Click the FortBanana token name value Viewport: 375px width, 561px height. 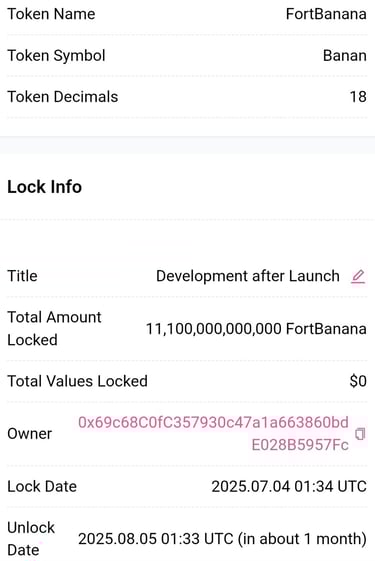pyautogui.click(x=326, y=14)
